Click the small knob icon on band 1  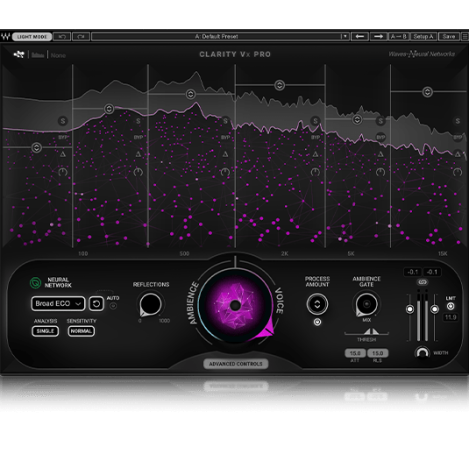(63, 172)
